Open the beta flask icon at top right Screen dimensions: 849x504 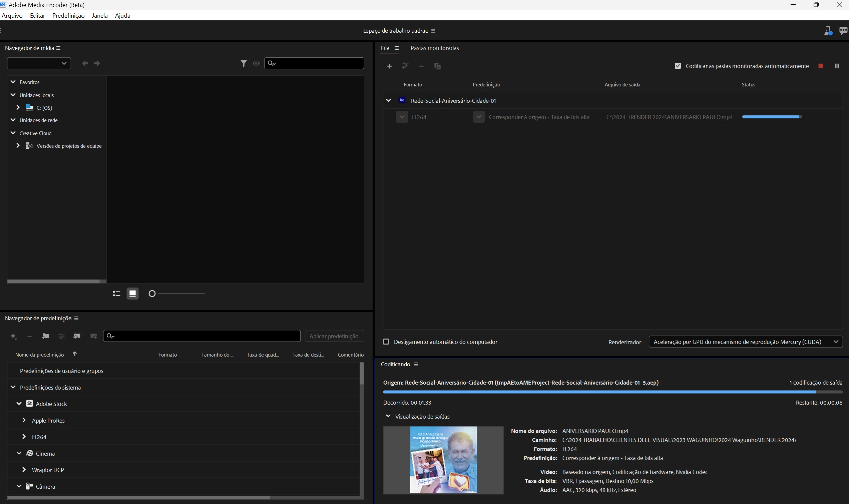tap(828, 31)
